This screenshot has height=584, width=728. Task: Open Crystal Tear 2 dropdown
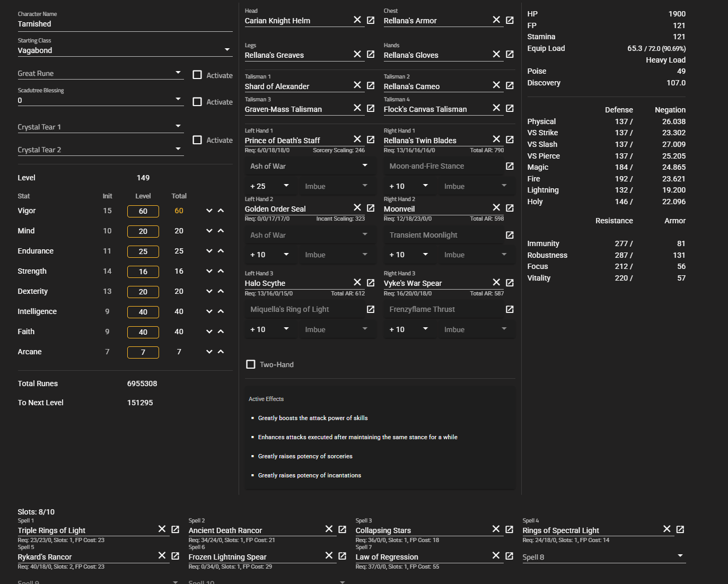101,150
